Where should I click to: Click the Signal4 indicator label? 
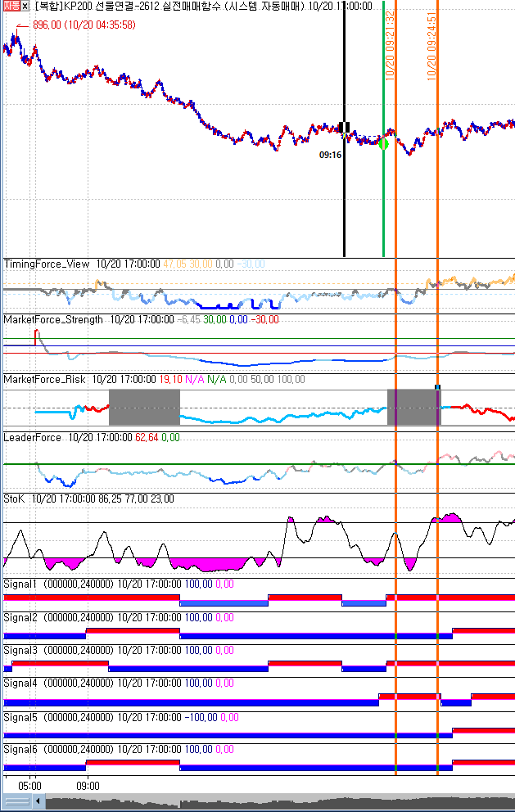tap(20, 683)
